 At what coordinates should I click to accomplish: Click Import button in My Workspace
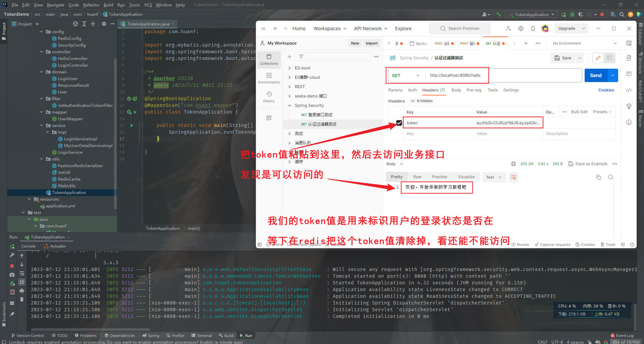pyautogui.click(x=372, y=43)
